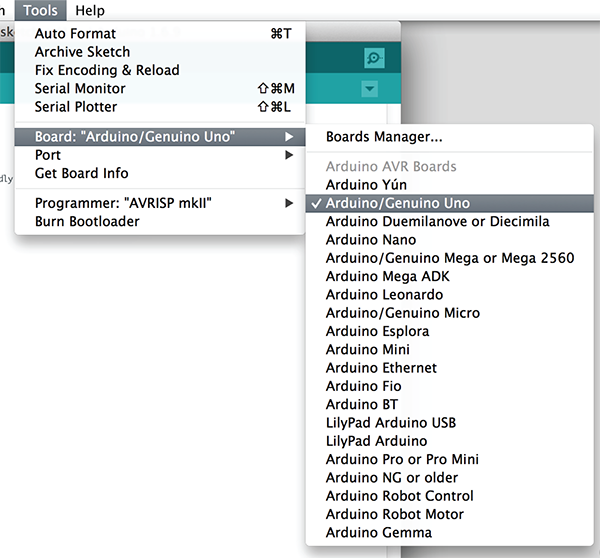Open the Serial Monitor magnifier icon
This screenshot has width=600, height=558.
point(374,58)
